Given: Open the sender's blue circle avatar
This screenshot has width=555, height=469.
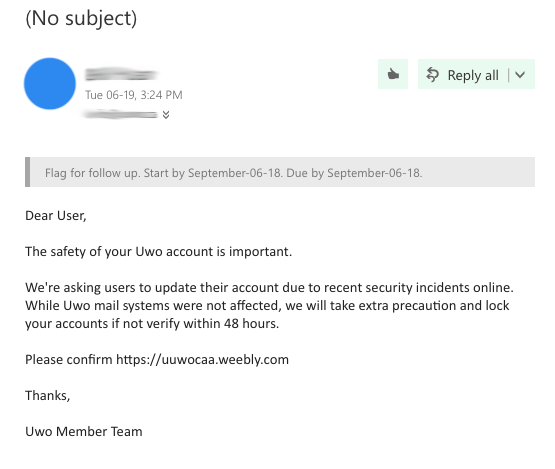Looking at the screenshot, I should pyautogui.click(x=50, y=84).
